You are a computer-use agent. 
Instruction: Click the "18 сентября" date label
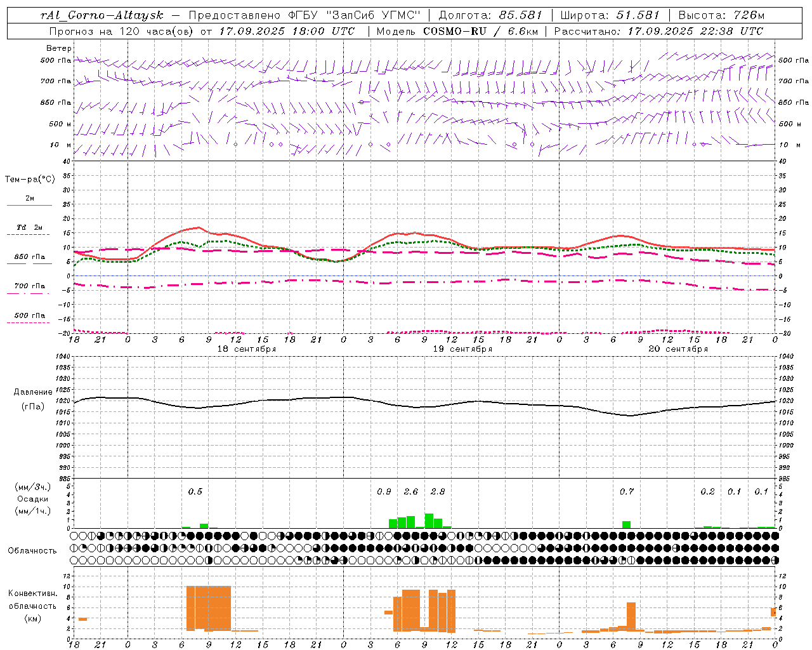[247, 349]
